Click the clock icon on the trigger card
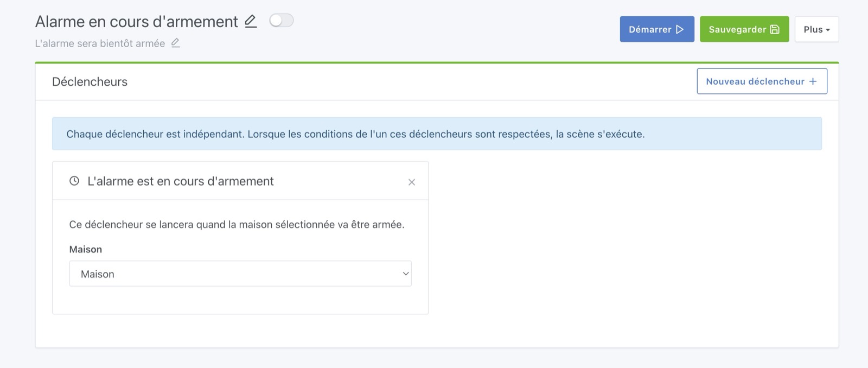 click(74, 181)
